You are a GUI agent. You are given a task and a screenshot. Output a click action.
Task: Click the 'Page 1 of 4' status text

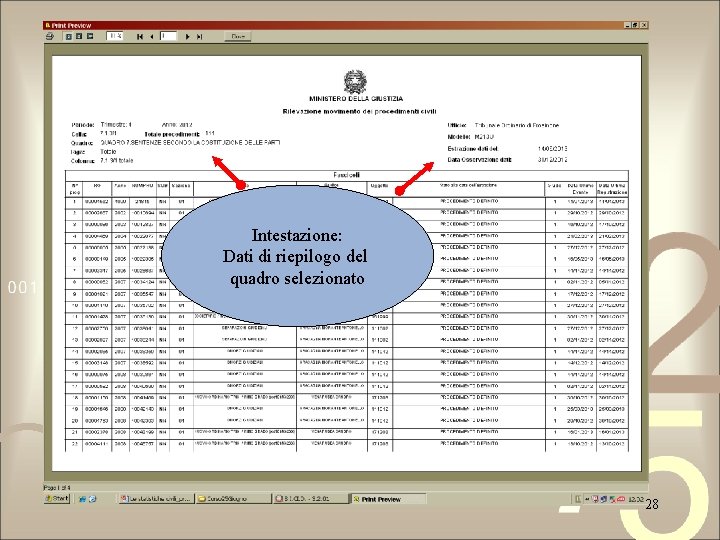57,488
